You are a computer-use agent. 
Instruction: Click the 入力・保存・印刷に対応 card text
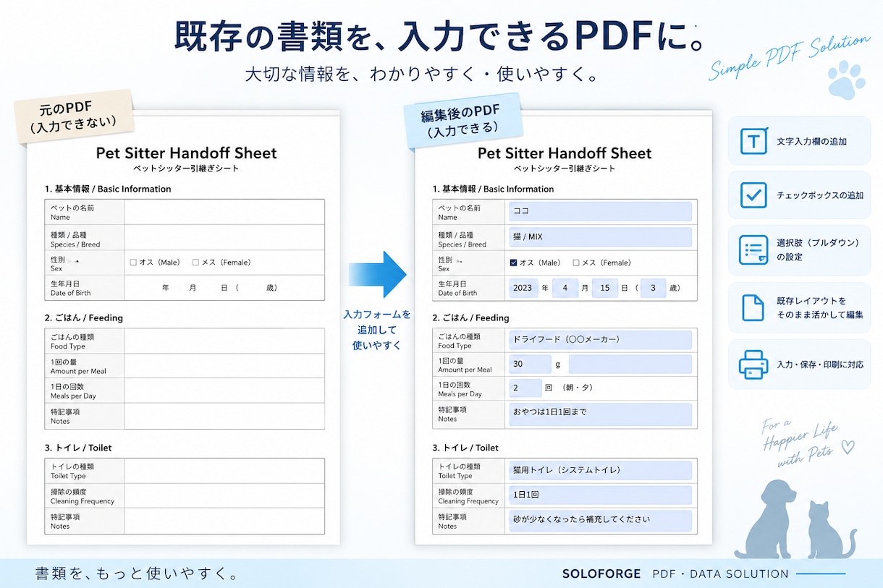pos(820,365)
